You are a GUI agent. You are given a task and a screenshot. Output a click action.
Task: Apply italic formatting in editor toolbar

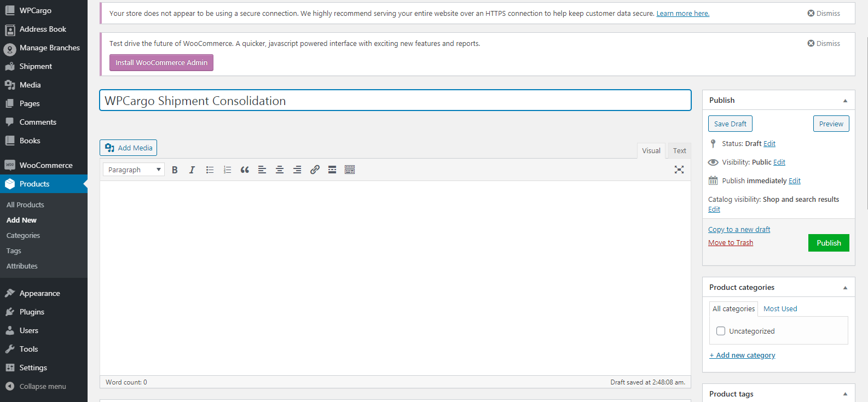(192, 170)
